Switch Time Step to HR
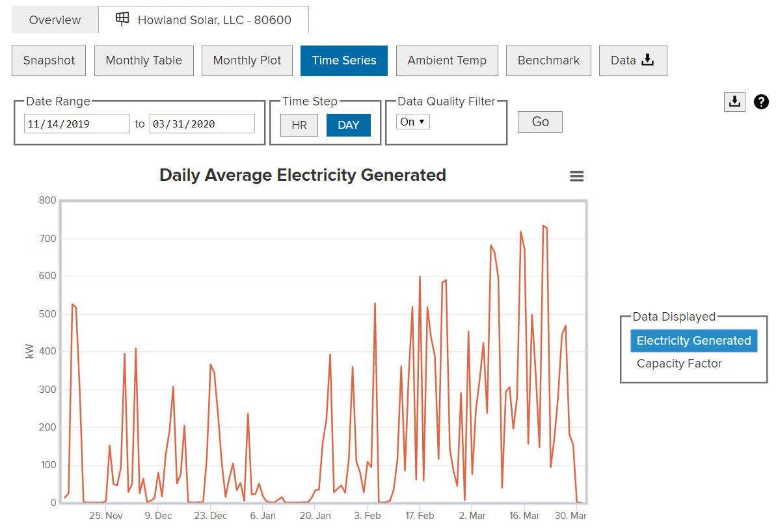The image size is (778, 532). (299, 125)
